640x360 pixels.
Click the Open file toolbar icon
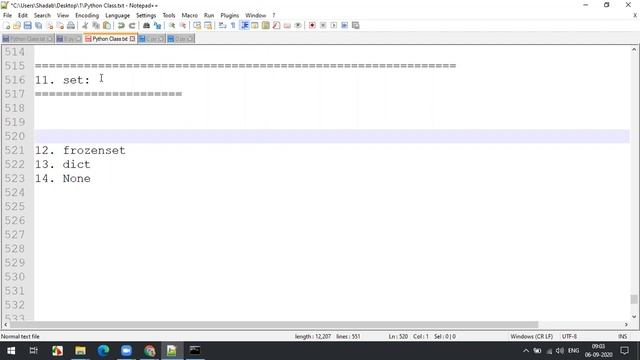tap(17, 25)
